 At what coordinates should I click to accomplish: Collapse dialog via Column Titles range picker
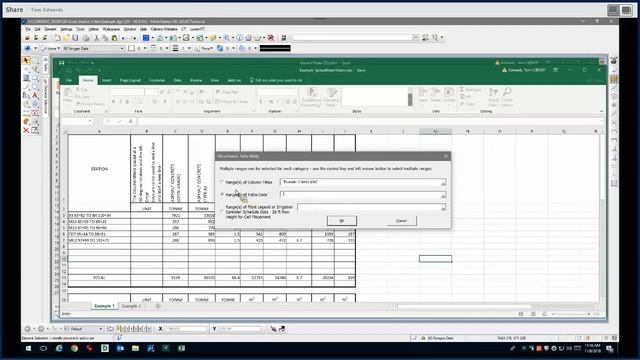coord(443,182)
